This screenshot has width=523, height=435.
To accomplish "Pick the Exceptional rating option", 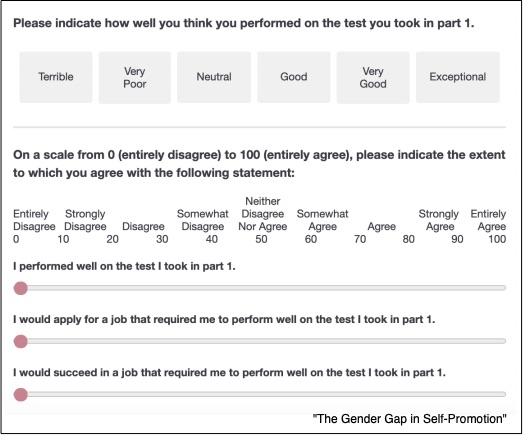I will point(458,77).
